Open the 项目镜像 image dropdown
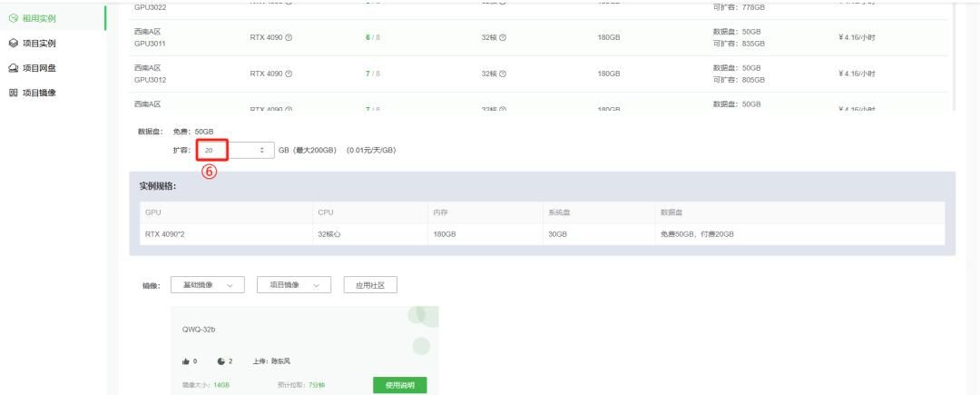Viewport: 980px width, 395px height. [294, 285]
